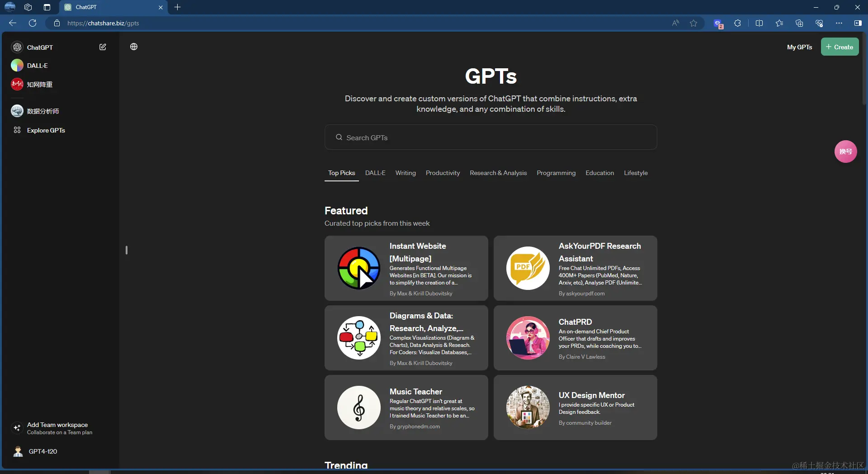The width and height of the screenshot is (868, 474).
Task: Open browser collections icon
Action: pyautogui.click(x=799, y=23)
